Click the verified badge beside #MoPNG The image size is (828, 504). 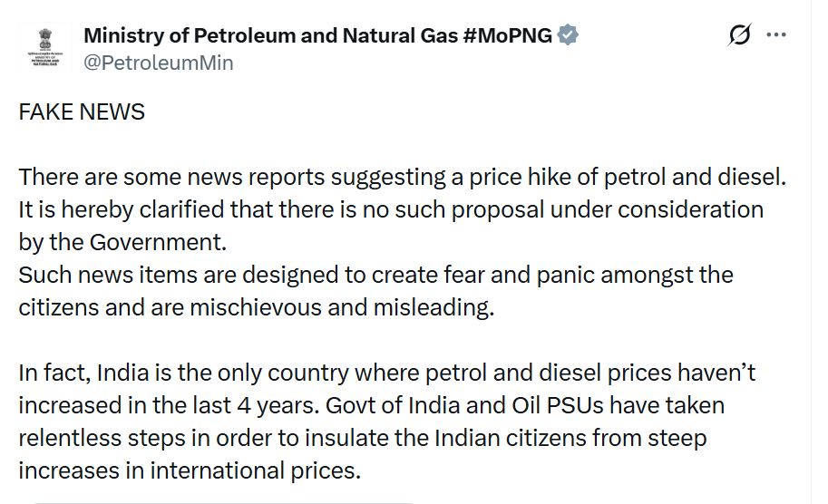tap(569, 36)
